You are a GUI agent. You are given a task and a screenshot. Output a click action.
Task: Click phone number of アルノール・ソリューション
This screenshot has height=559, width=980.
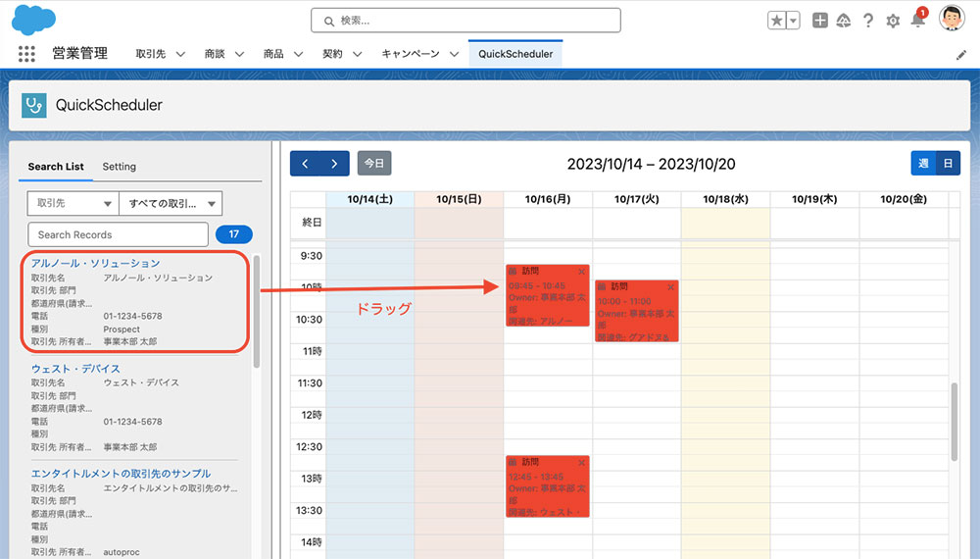pos(132,316)
